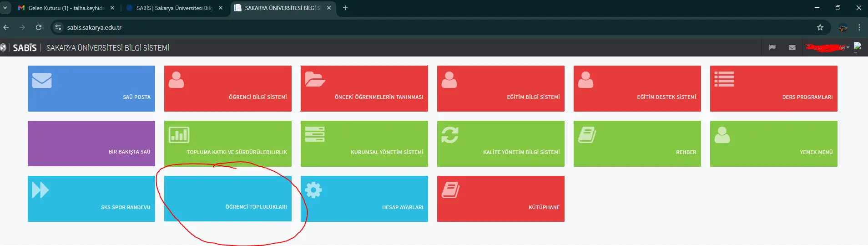Screen dimensions: 868x246
Task: Close the Gelen Kutusu tab
Action: tap(112, 8)
